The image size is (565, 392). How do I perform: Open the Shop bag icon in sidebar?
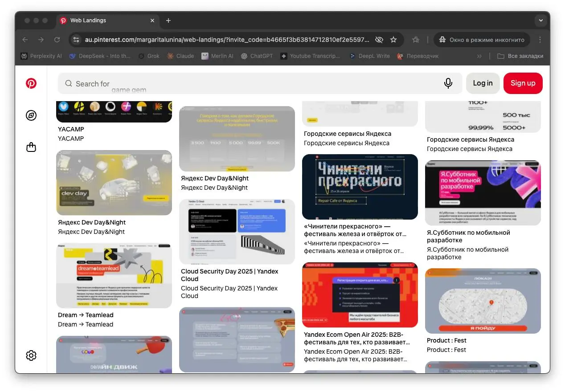(31, 147)
